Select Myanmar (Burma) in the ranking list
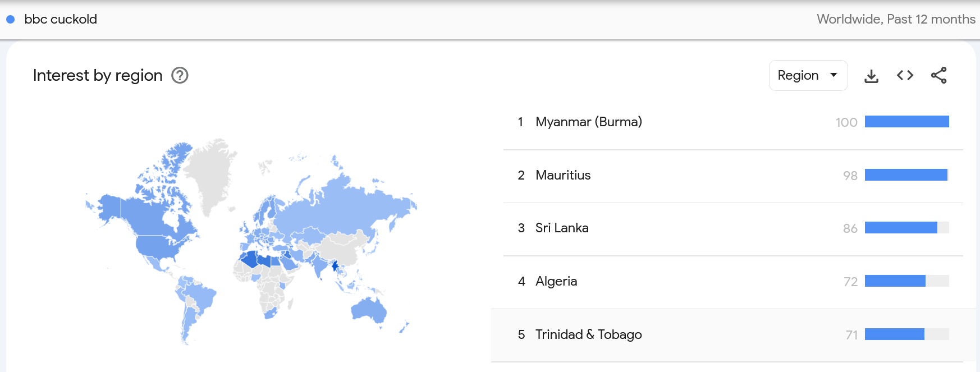 point(588,122)
